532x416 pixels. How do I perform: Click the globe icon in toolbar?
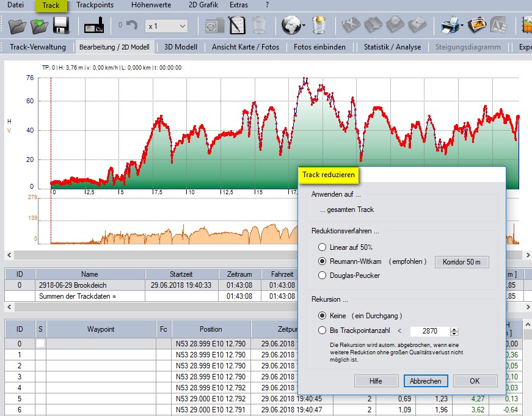coord(290,26)
